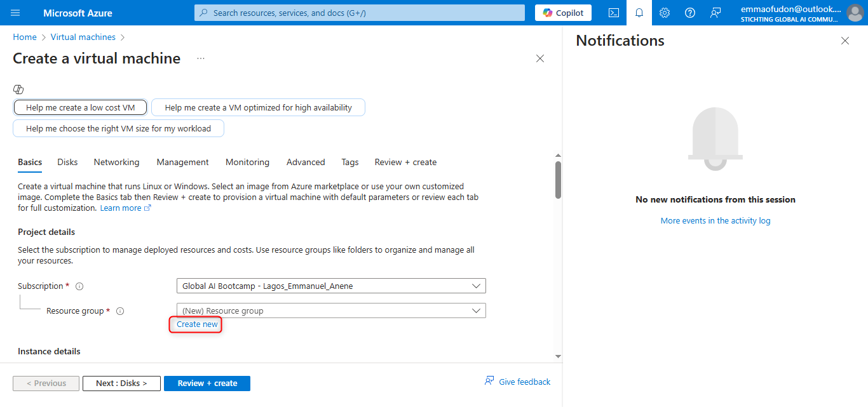Navigate to Virtual machines breadcrumb
This screenshot has width=868, height=407.
(83, 37)
